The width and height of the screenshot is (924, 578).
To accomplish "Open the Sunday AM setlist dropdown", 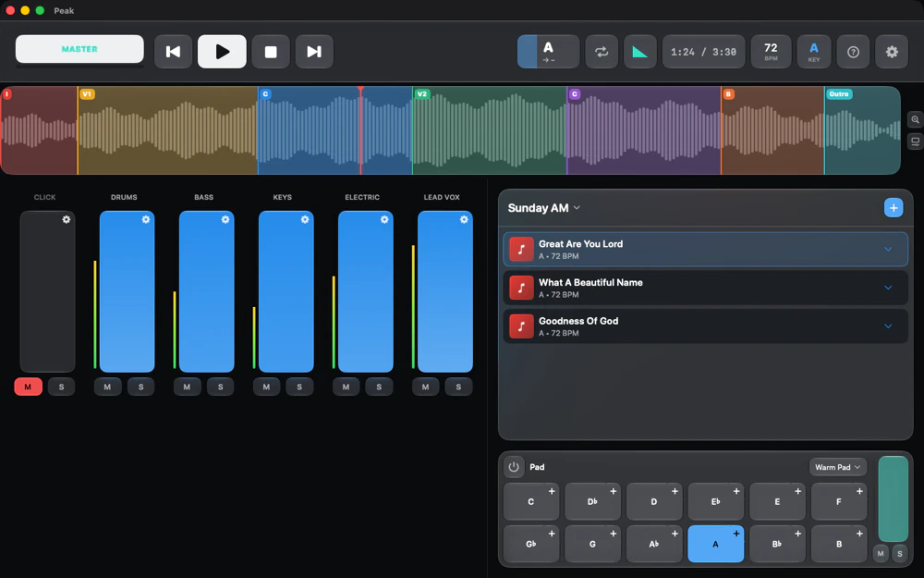I will pos(544,207).
